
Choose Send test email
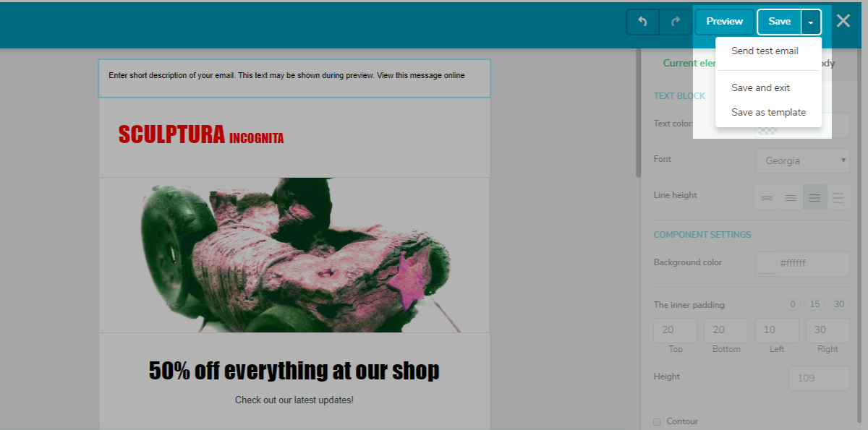pyautogui.click(x=765, y=51)
